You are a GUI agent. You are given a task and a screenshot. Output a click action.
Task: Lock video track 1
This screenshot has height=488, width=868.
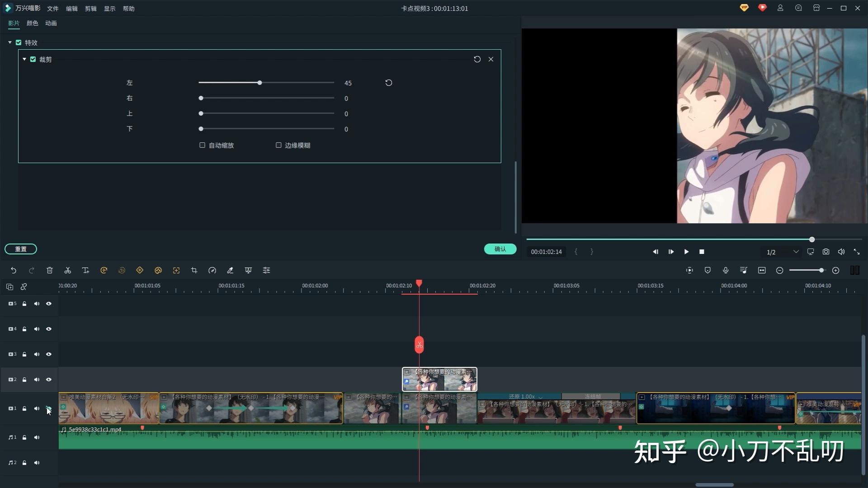point(24,408)
